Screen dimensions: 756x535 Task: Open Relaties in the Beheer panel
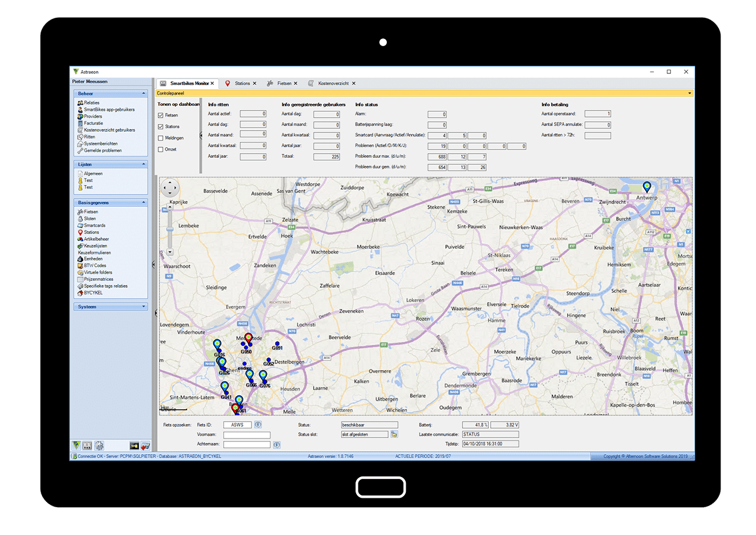pyautogui.click(x=92, y=103)
